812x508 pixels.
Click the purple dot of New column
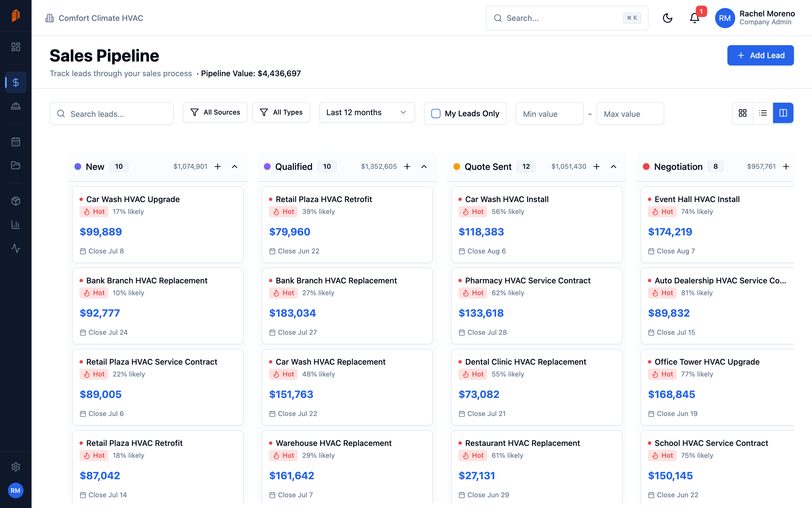78,167
